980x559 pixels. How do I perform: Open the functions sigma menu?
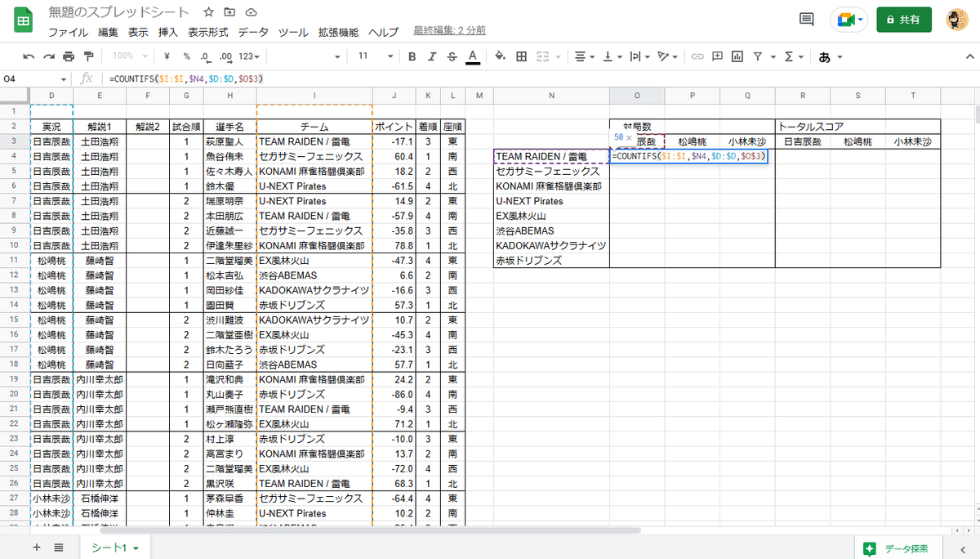pos(792,56)
